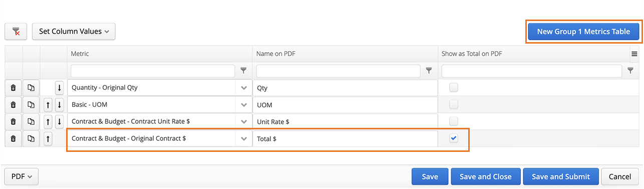644x189 pixels.
Task: Enable Show as Total for Unit Rate $ row
Action: click(x=454, y=121)
